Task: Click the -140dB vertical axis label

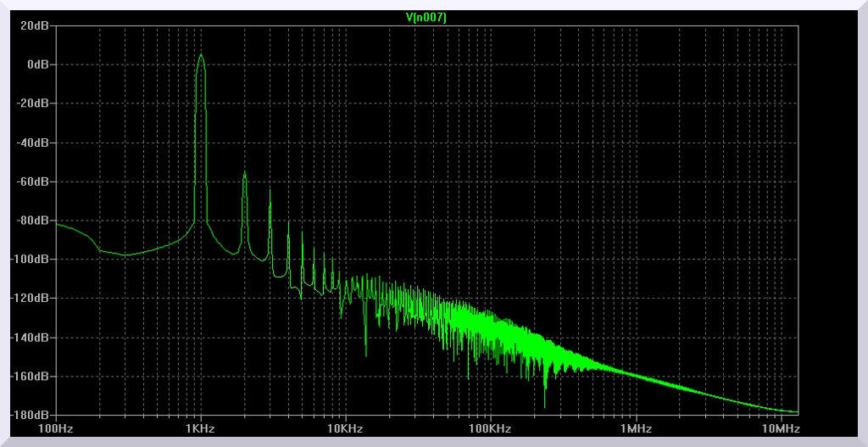Action: tap(32, 338)
